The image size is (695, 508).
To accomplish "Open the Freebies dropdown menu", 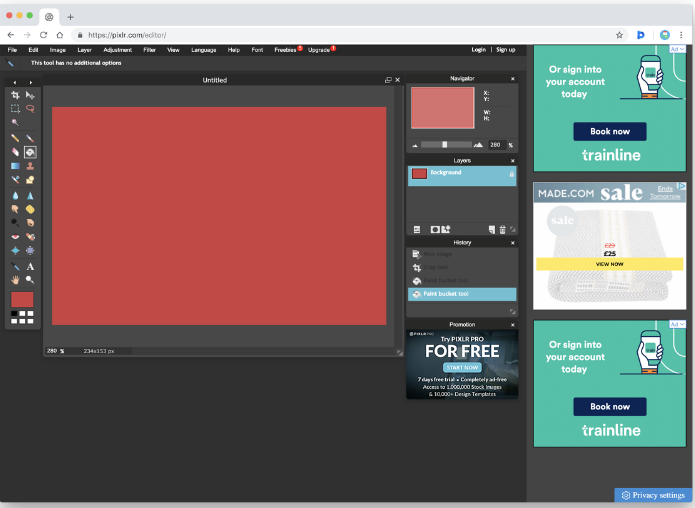I will pos(285,49).
